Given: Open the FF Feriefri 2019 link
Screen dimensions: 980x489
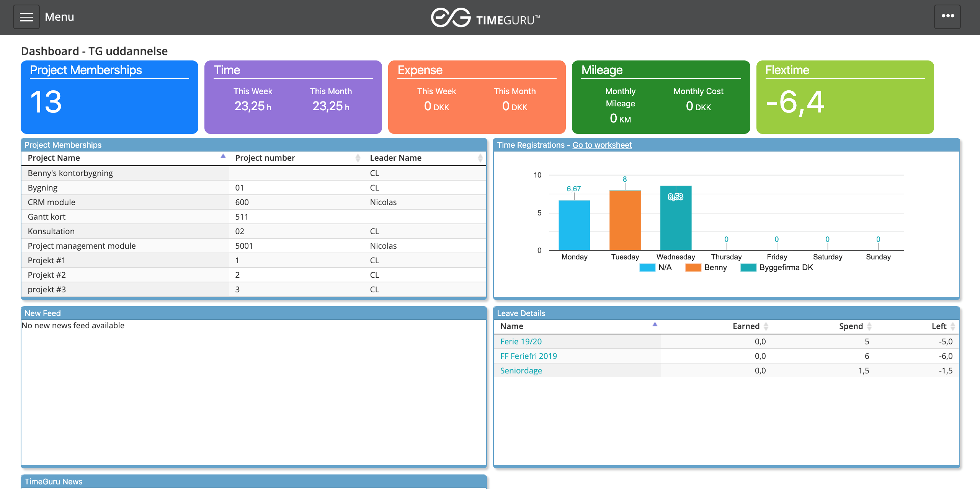Looking at the screenshot, I should pos(528,356).
